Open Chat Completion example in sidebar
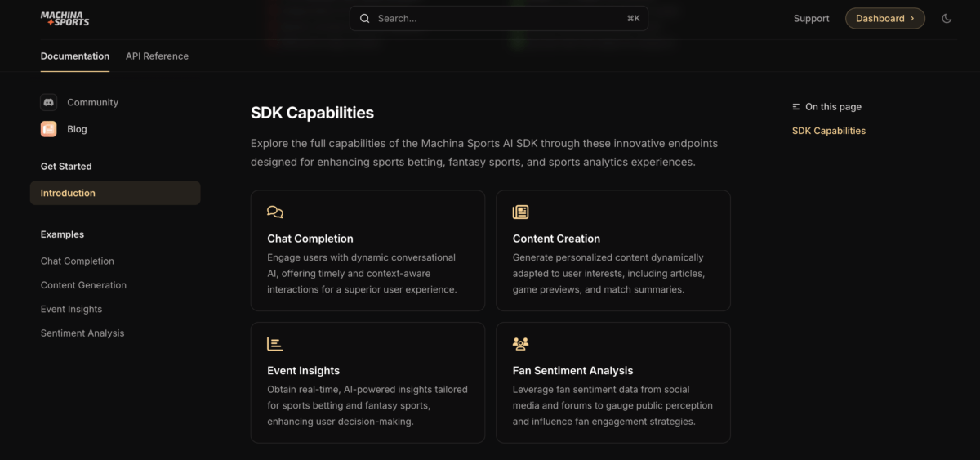This screenshot has height=460, width=980. pos(78,261)
